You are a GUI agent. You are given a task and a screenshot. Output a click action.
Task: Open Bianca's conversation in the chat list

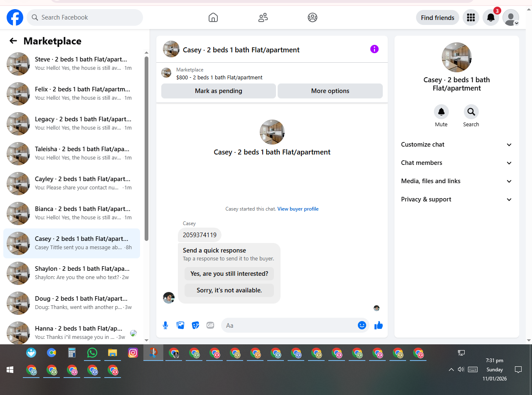pyautogui.click(x=71, y=213)
